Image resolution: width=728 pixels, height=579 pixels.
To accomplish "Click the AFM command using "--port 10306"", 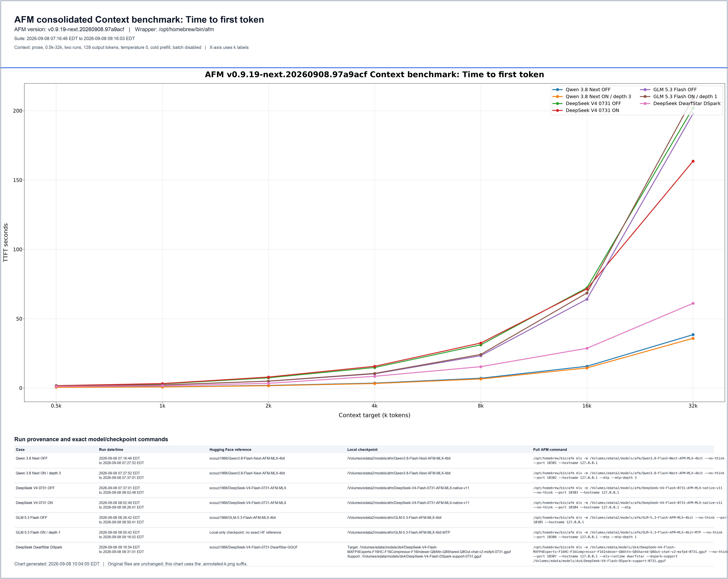I will click(628, 535).
